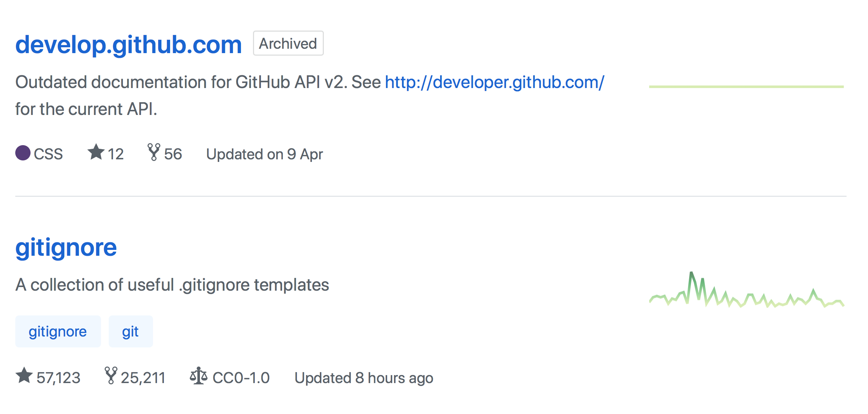Click the Updated on 9 Apr text

pyautogui.click(x=265, y=154)
